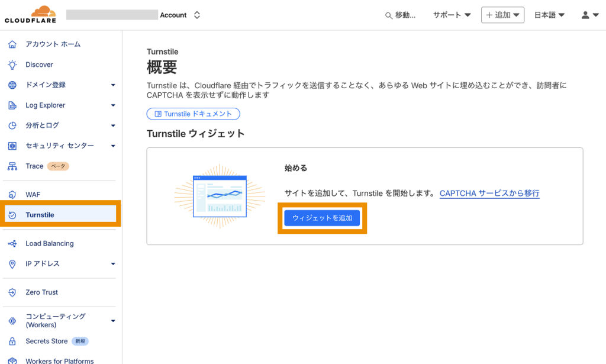
Task: Expand the ドメイン登録 submenu arrow
Action: click(x=113, y=85)
